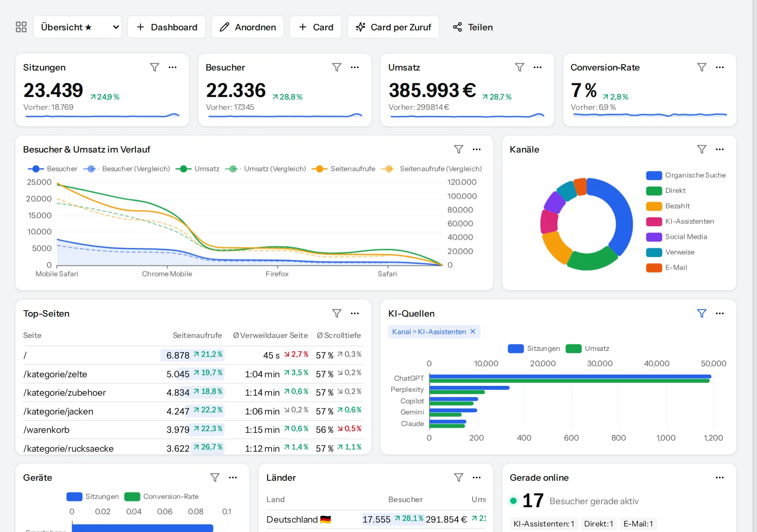Select the Deutschland row in Länder
Screen dimensions: 757x532
[x=376, y=519]
